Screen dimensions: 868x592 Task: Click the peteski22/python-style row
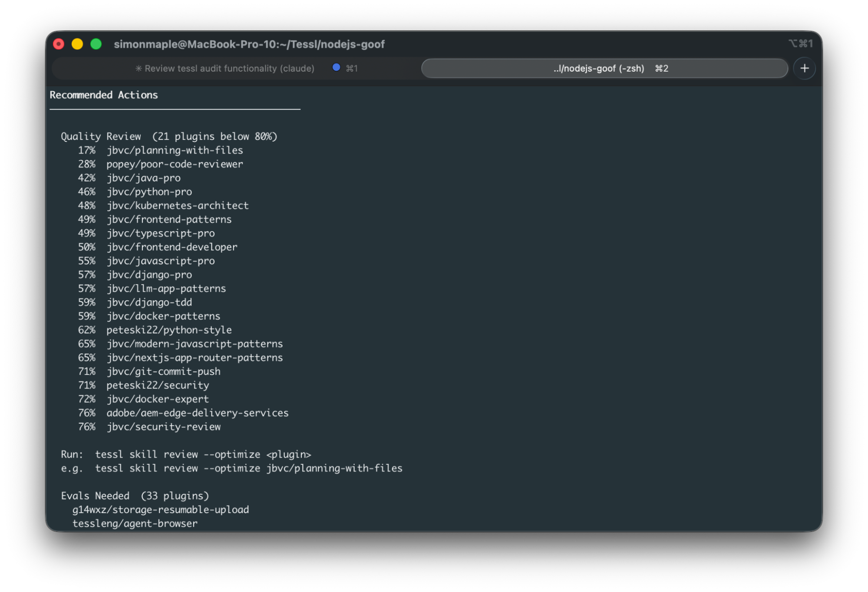tap(155, 330)
